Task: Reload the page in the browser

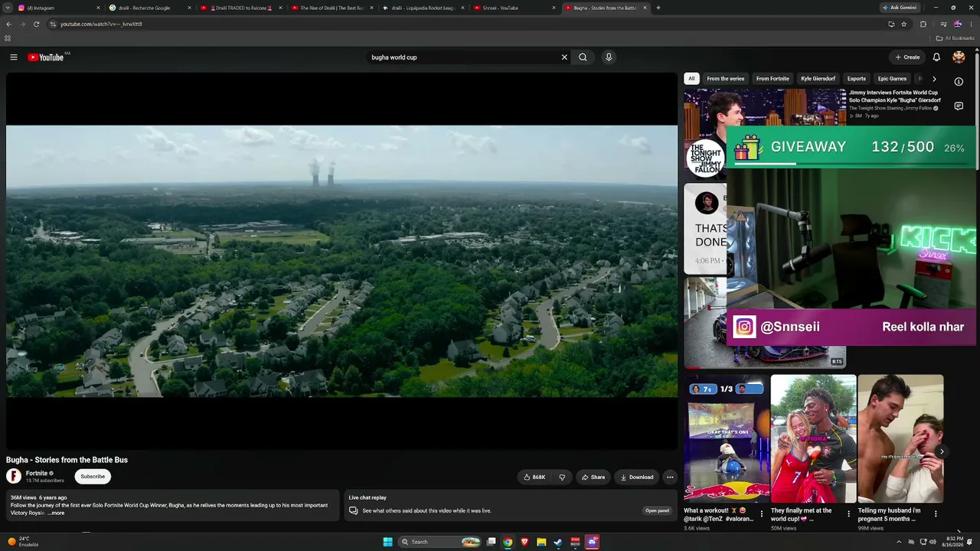Action: tap(36, 24)
